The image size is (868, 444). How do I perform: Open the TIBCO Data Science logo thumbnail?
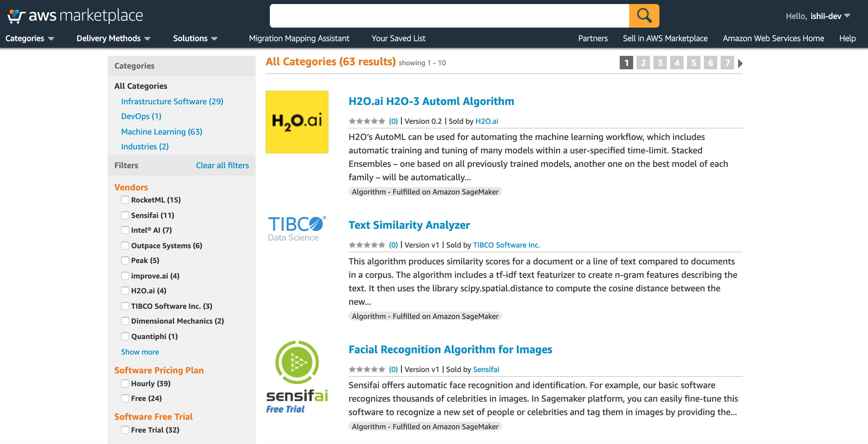[296, 228]
